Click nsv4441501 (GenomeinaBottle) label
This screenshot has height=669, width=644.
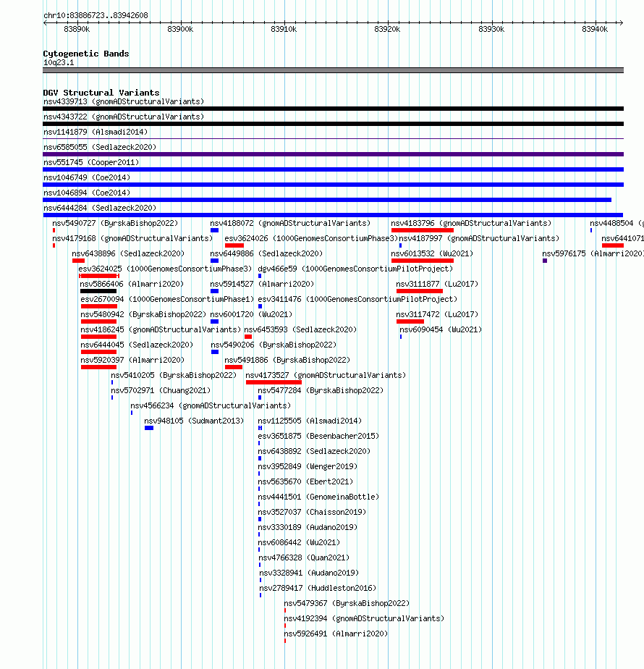(x=318, y=497)
